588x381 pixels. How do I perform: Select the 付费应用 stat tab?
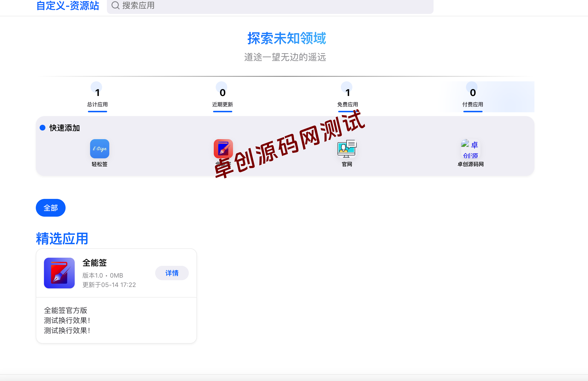pyautogui.click(x=473, y=97)
